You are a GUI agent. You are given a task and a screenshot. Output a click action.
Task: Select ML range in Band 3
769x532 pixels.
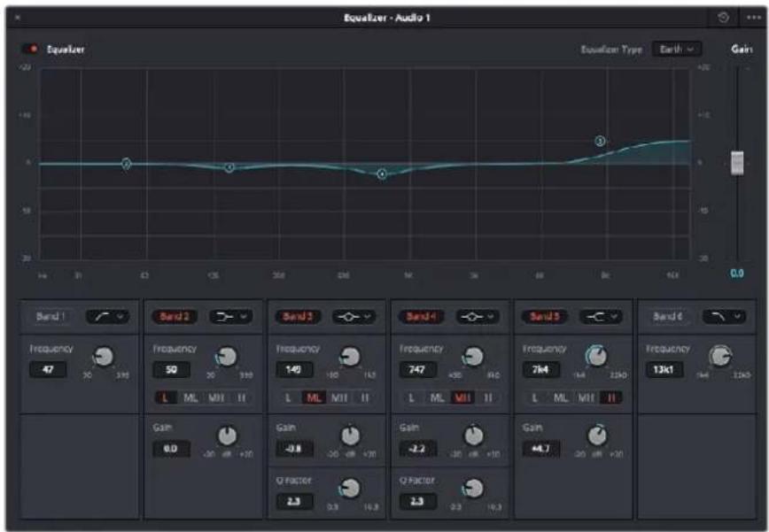314,397
